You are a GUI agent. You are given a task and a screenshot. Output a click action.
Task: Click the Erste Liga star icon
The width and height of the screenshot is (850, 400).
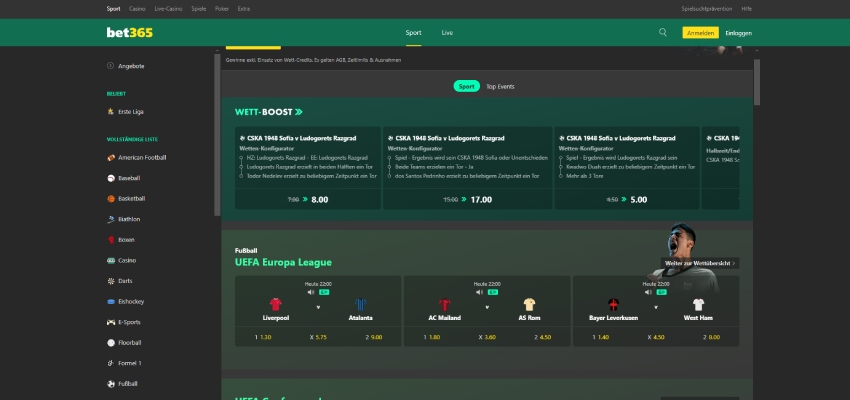(x=111, y=111)
